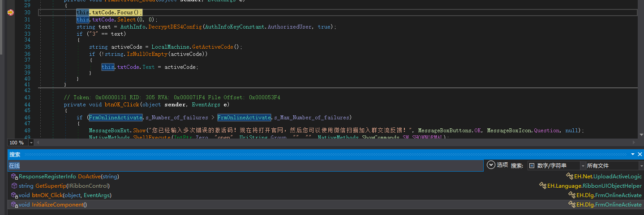Click the btnOK_Click method icon in results
The width and height of the screenshot is (644, 215).
[14, 195]
